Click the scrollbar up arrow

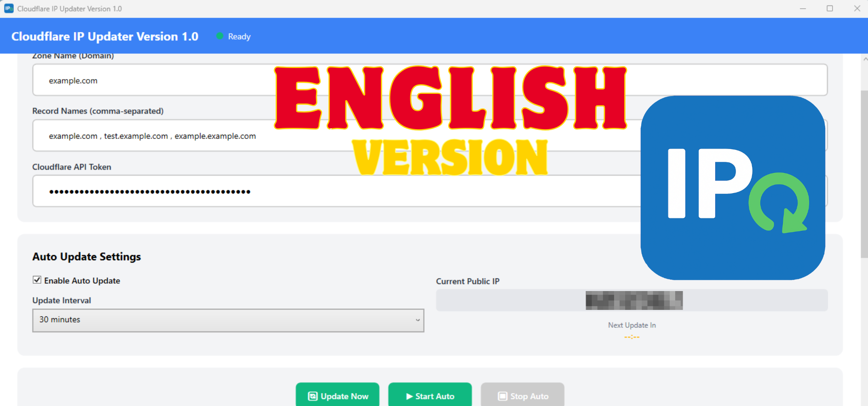coord(865,59)
